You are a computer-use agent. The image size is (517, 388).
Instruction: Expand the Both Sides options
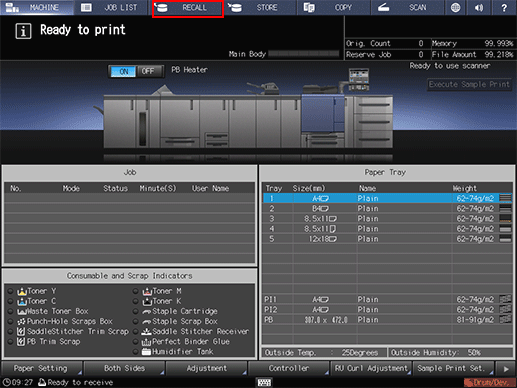(x=124, y=368)
